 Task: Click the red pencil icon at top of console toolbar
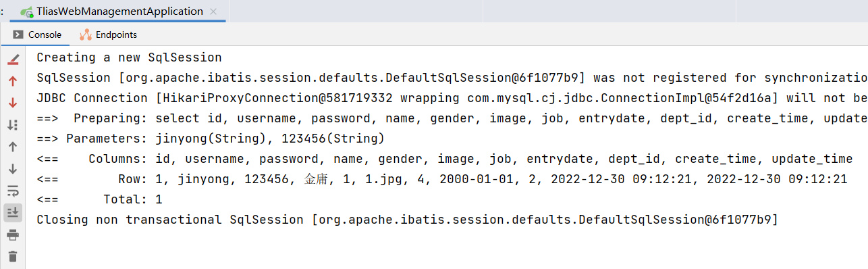coord(13,60)
